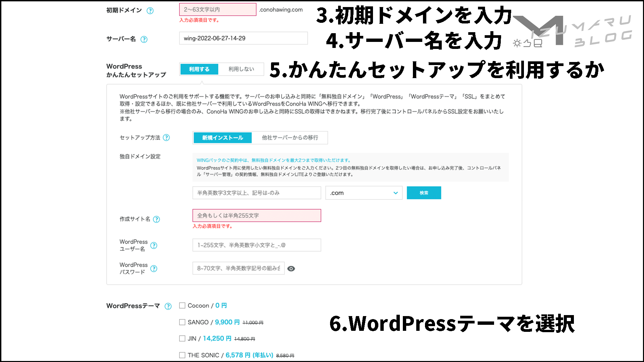
Task: Tick the JIN theme checkbox
Action: [182, 339]
